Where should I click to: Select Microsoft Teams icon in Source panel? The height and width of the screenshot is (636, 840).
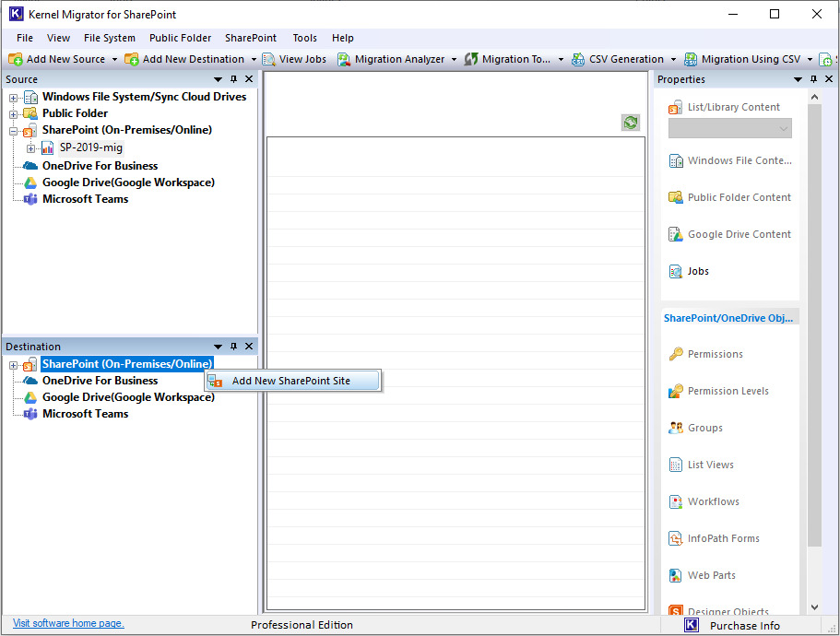pyautogui.click(x=30, y=199)
